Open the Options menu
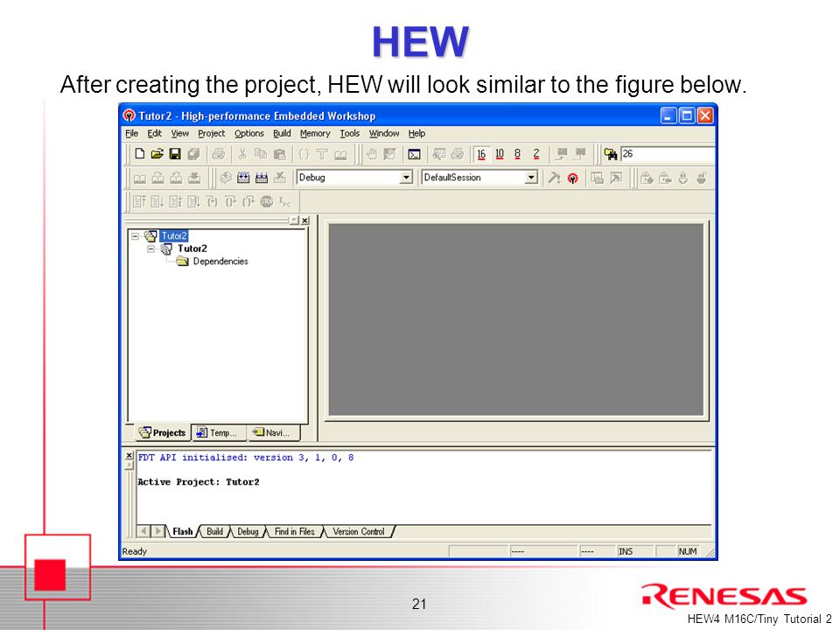The image size is (840, 630). tap(249, 133)
